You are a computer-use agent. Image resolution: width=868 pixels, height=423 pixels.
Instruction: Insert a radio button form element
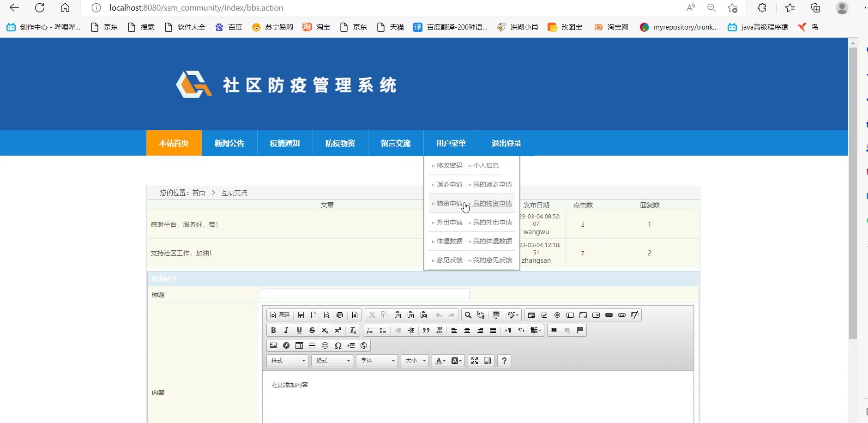pos(557,315)
